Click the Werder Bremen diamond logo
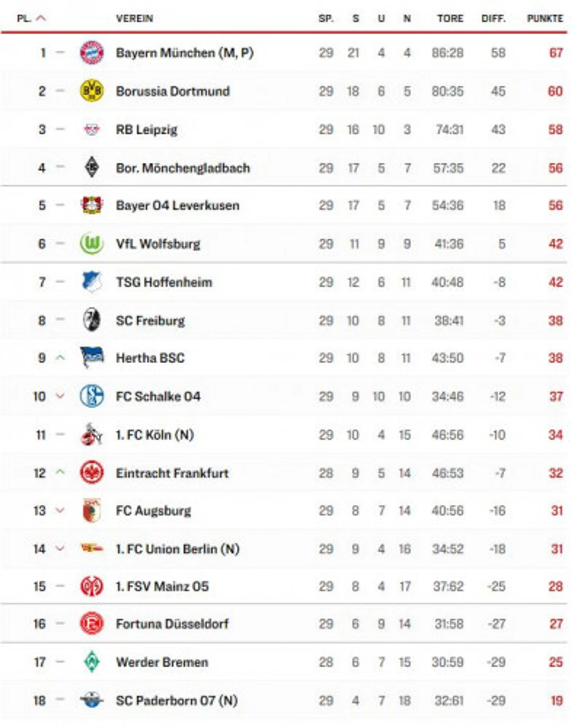The width and height of the screenshot is (572, 728). click(x=92, y=662)
